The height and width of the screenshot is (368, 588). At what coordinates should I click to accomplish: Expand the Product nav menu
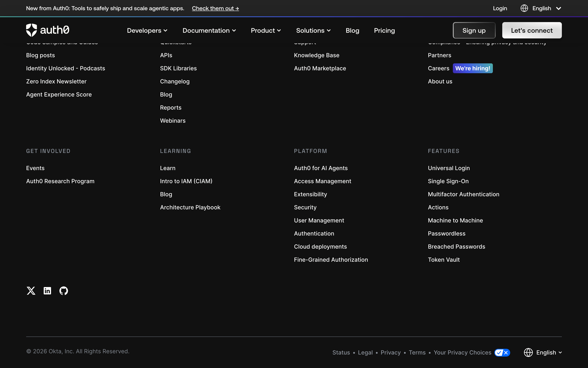tap(266, 30)
